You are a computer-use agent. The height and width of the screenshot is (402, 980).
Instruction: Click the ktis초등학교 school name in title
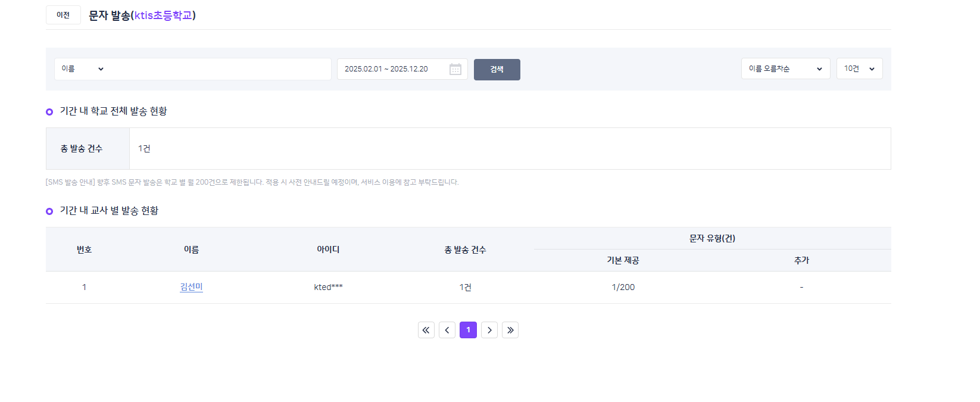point(163,15)
